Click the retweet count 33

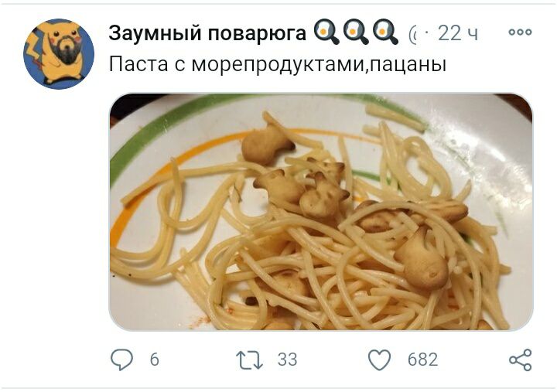tap(287, 360)
